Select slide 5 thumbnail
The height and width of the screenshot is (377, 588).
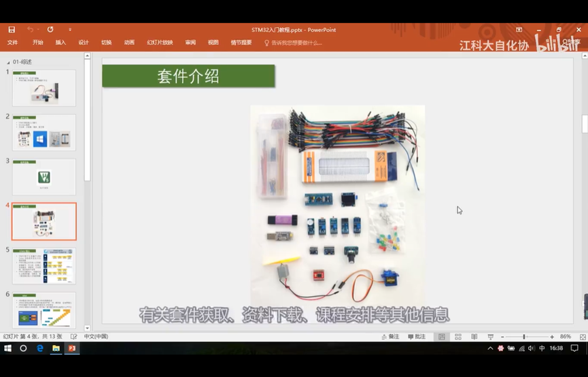(44, 266)
